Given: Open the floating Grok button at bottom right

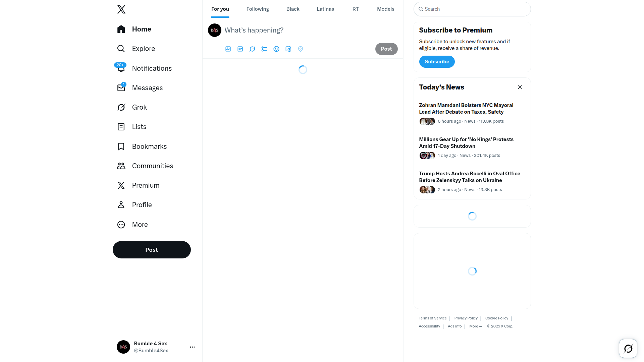Looking at the screenshot, I should point(628,349).
